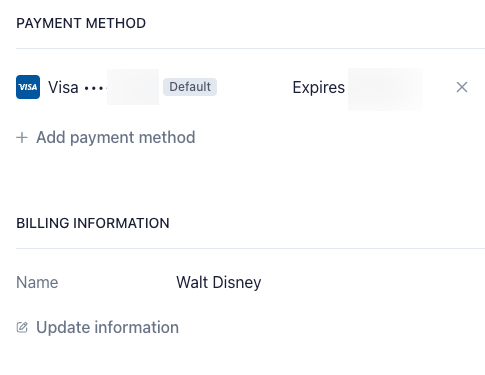Viewport: 485px width, 375px height.
Task: Click the divider line under BILLING INFORMATION
Action: point(250,248)
